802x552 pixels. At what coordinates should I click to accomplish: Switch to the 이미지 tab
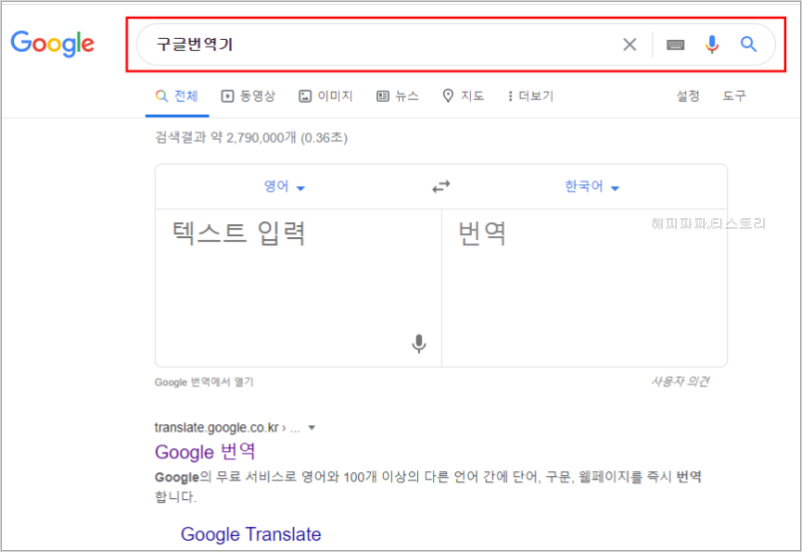(x=326, y=96)
